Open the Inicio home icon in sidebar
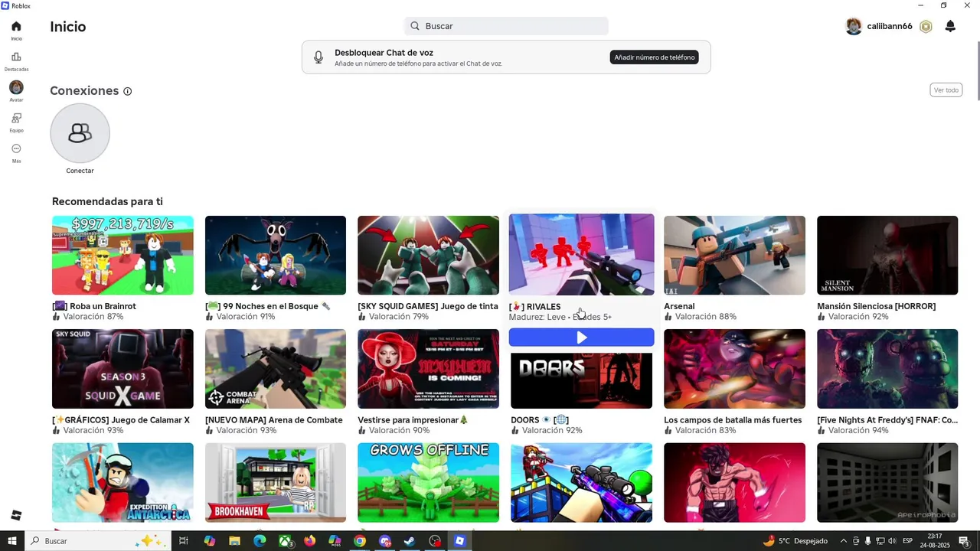 (x=16, y=27)
